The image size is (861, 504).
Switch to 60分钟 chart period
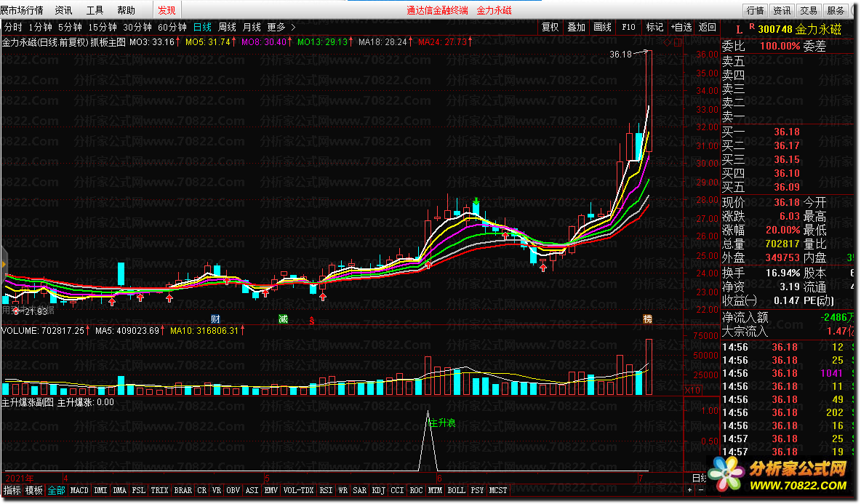click(x=172, y=27)
